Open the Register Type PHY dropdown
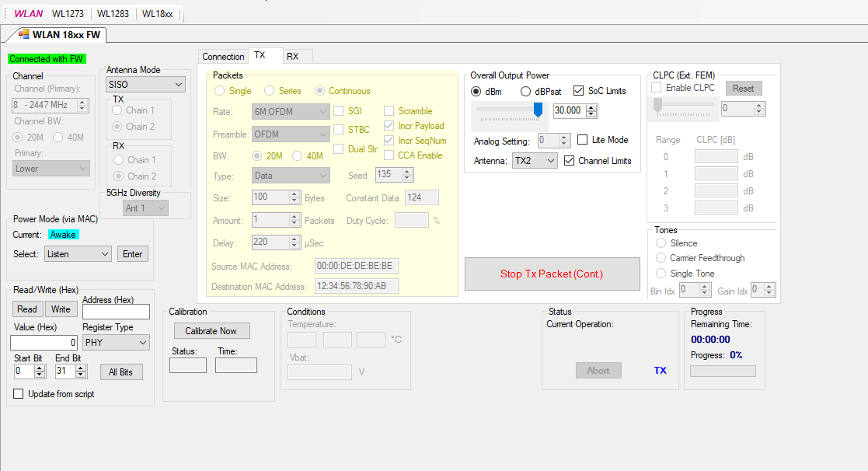Screen dimensions: 868x471 (116, 343)
